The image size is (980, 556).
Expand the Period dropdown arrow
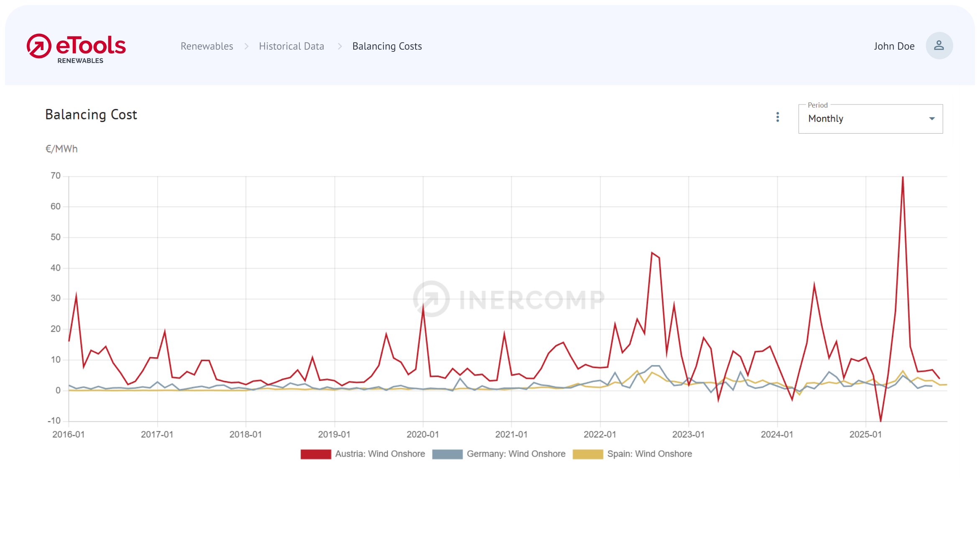932,119
